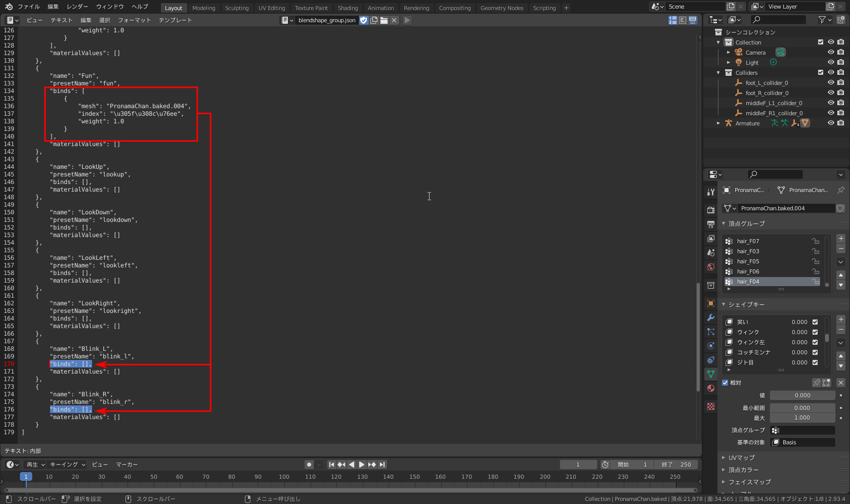Screen dimensions: 850x504
Task: Disable Armature in renders via camera icon
Action: 840,123
